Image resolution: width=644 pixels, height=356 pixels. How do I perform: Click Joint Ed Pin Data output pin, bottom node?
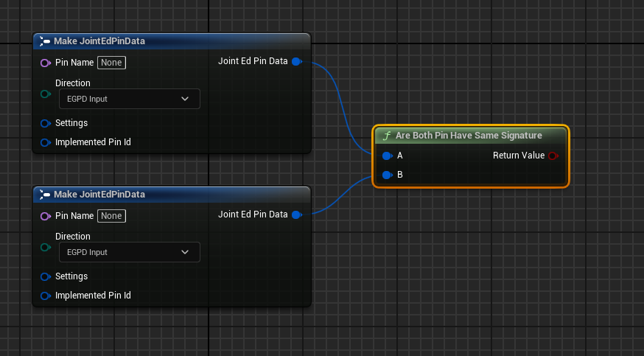[296, 215]
